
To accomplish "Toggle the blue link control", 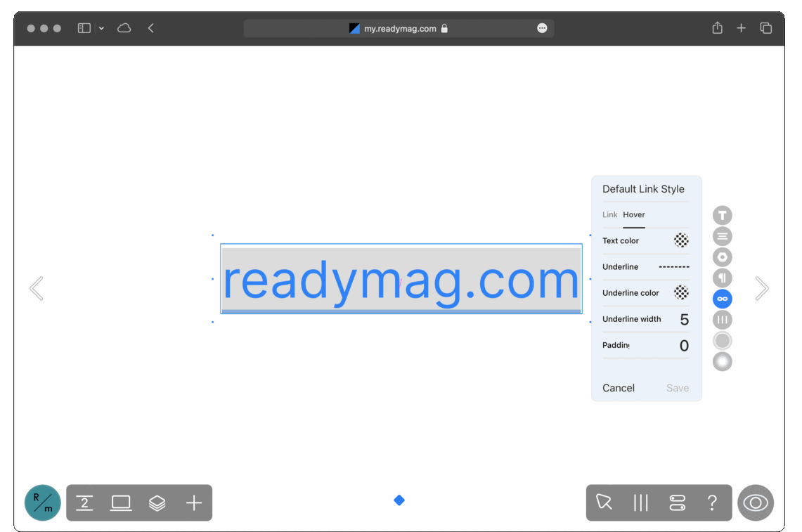I will pyautogui.click(x=722, y=299).
